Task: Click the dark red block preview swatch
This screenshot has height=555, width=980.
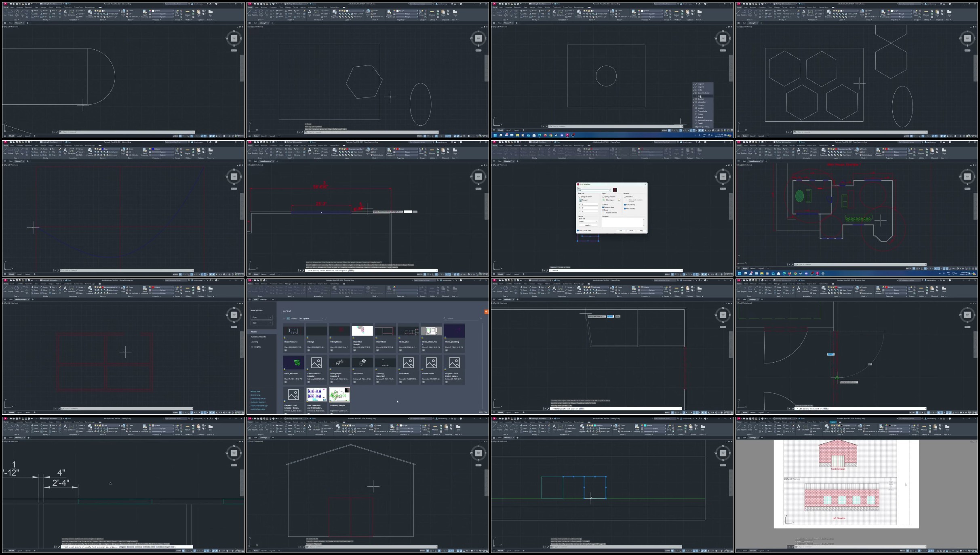Action: pos(615,190)
